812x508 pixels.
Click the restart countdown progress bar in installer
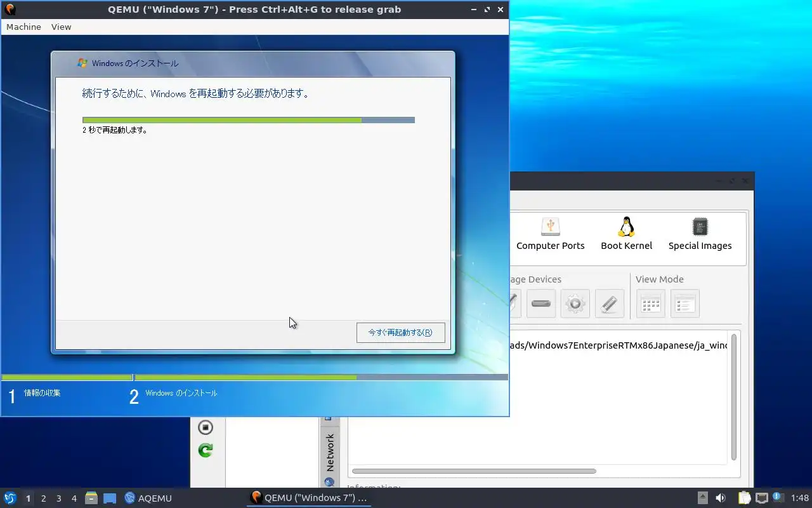click(249, 120)
